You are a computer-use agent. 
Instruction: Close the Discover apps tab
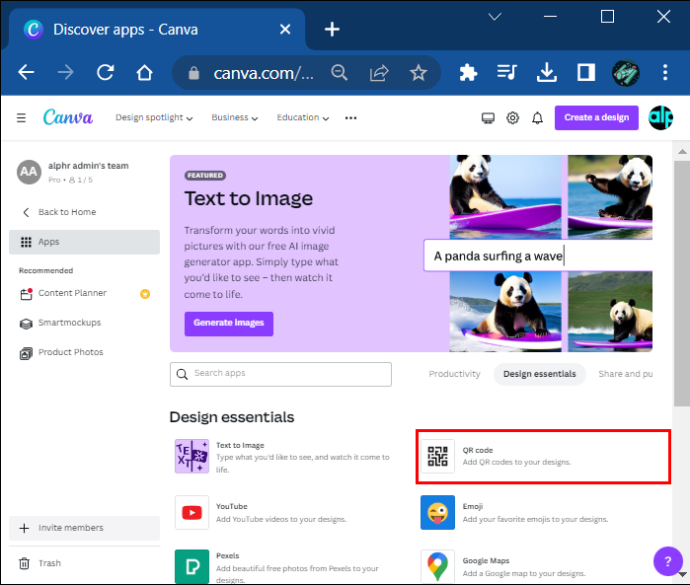pyautogui.click(x=285, y=29)
